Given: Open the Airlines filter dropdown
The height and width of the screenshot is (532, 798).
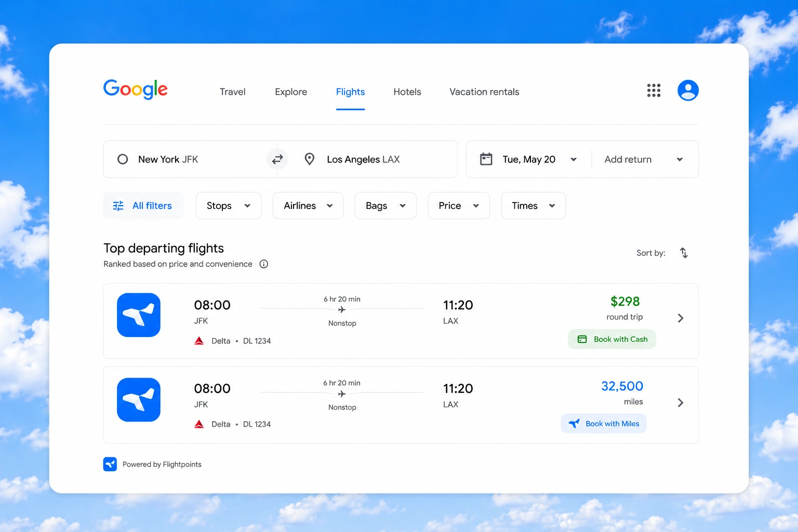Looking at the screenshot, I should pyautogui.click(x=308, y=206).
